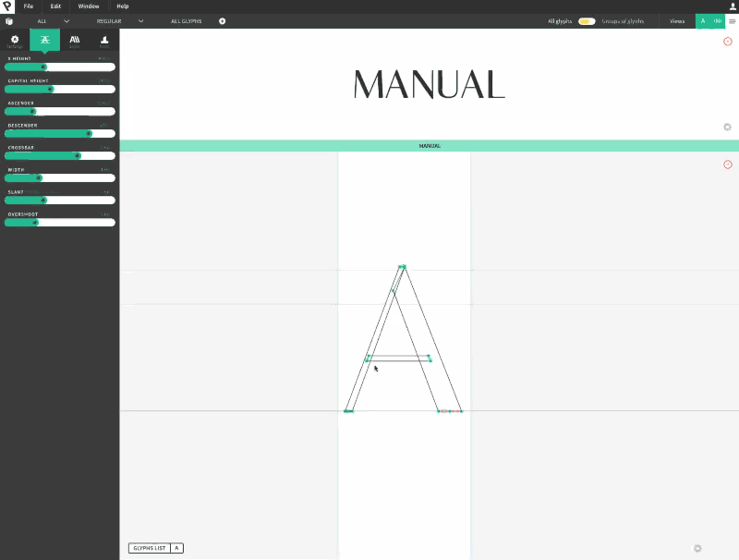Open the Help menu

123,6
